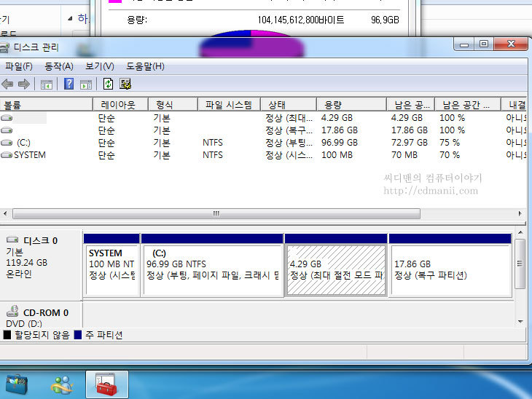This screenshot has width=532, height=399.
Task: Sort volumes by the 파일 시스템 column
Action: (229, 105)
